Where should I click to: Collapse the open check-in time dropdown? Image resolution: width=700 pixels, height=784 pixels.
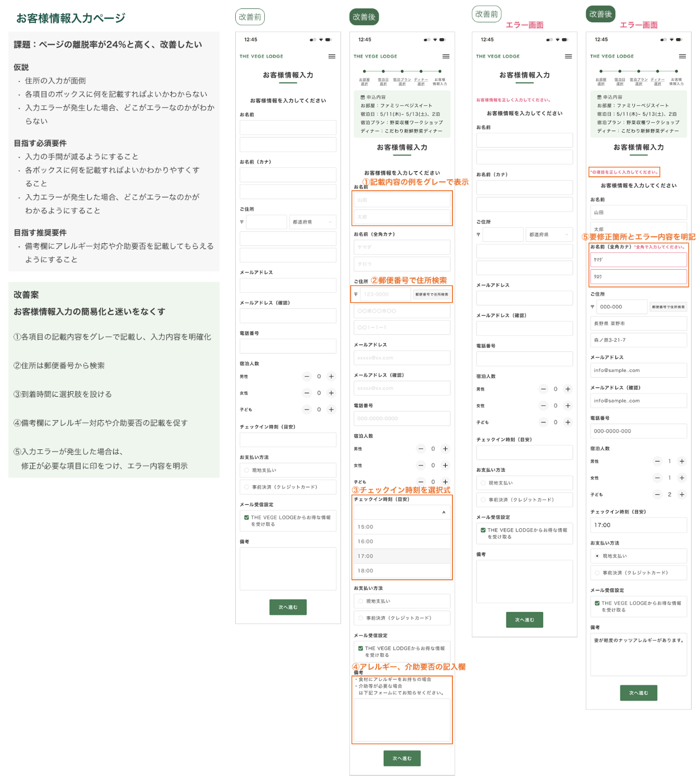[x=444, y=513]
